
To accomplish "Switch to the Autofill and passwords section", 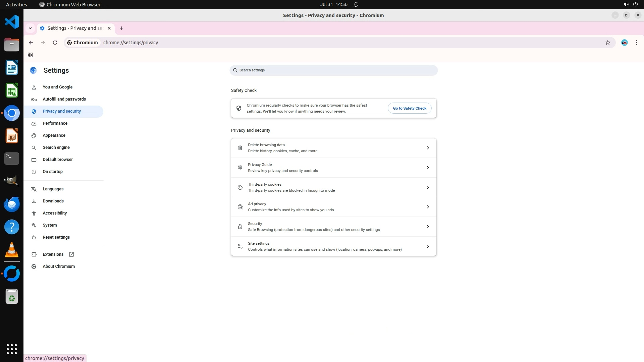I will pos(64,99).
